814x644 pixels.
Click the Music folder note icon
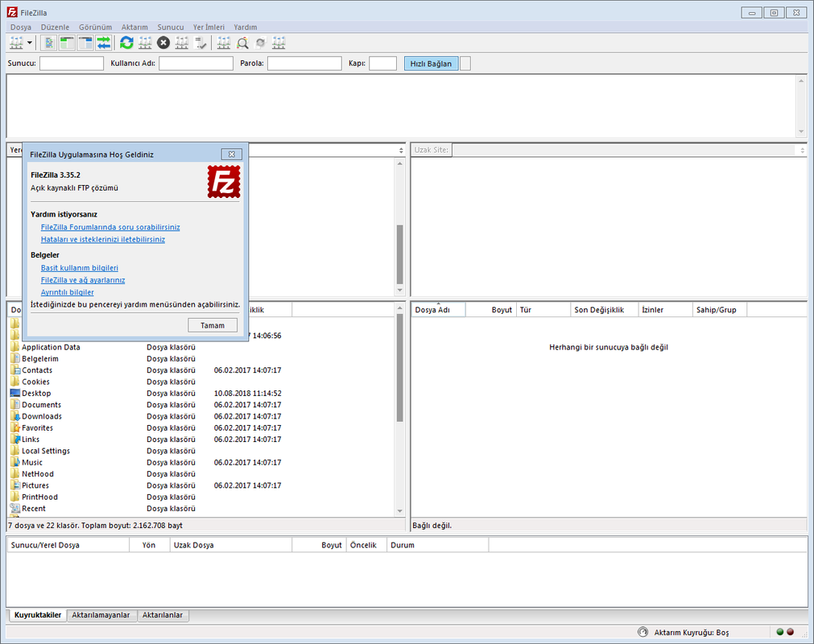tap(15, 462)
